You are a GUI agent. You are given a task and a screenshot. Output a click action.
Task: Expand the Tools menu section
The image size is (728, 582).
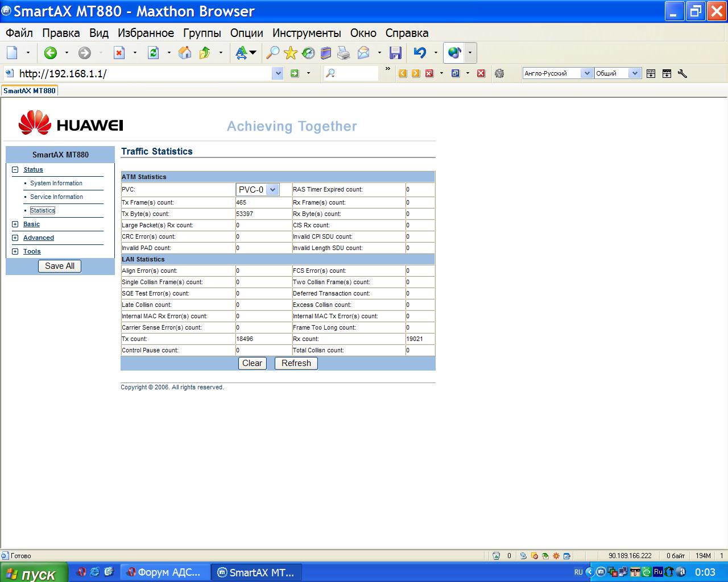tap(15, 251)
